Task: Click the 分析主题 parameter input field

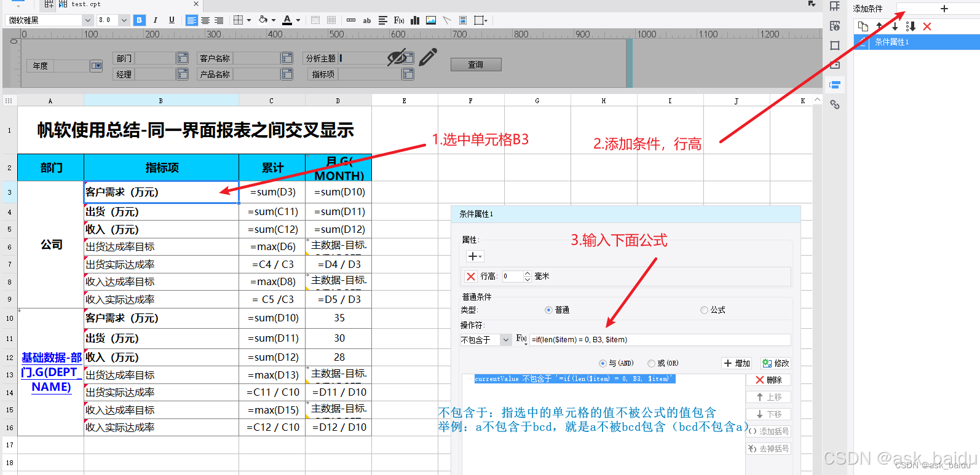Action: tap(369, 58)
